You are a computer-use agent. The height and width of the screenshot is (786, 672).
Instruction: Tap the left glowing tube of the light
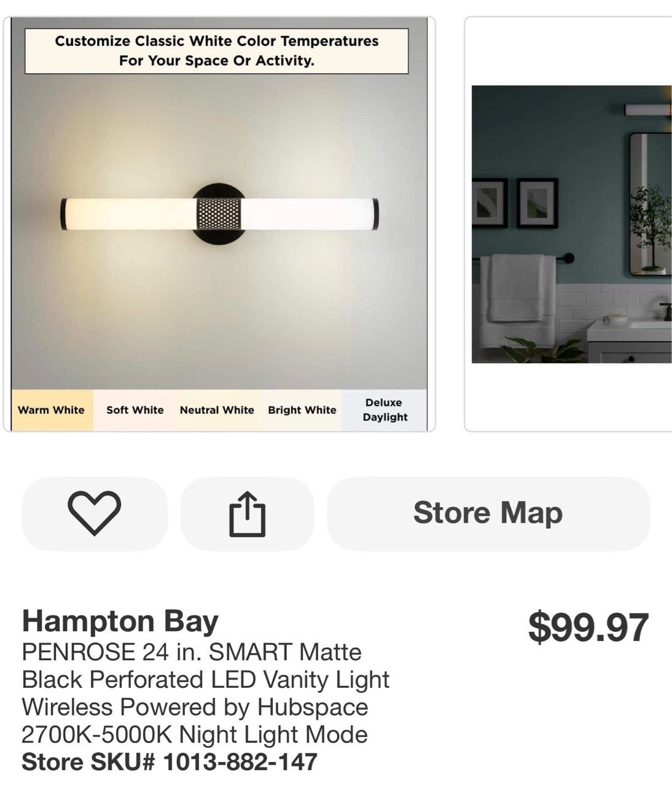coord(128,214)
